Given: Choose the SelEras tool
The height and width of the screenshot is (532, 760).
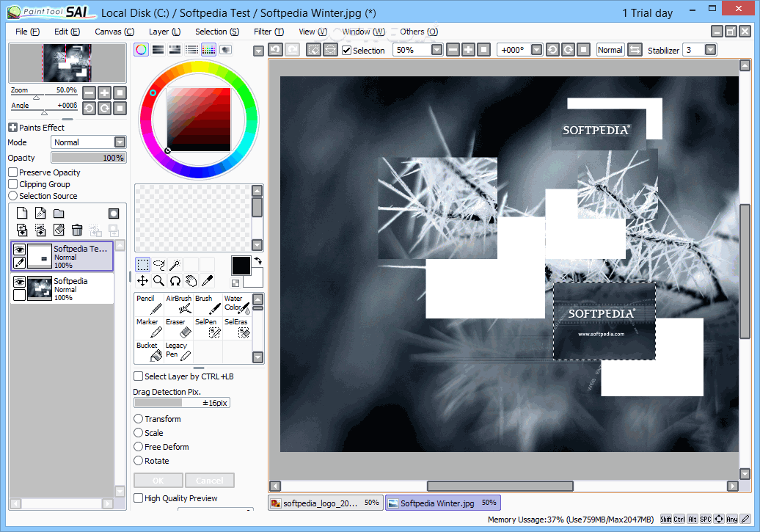Looking at the screenshot, I should (x=237, y=328).
